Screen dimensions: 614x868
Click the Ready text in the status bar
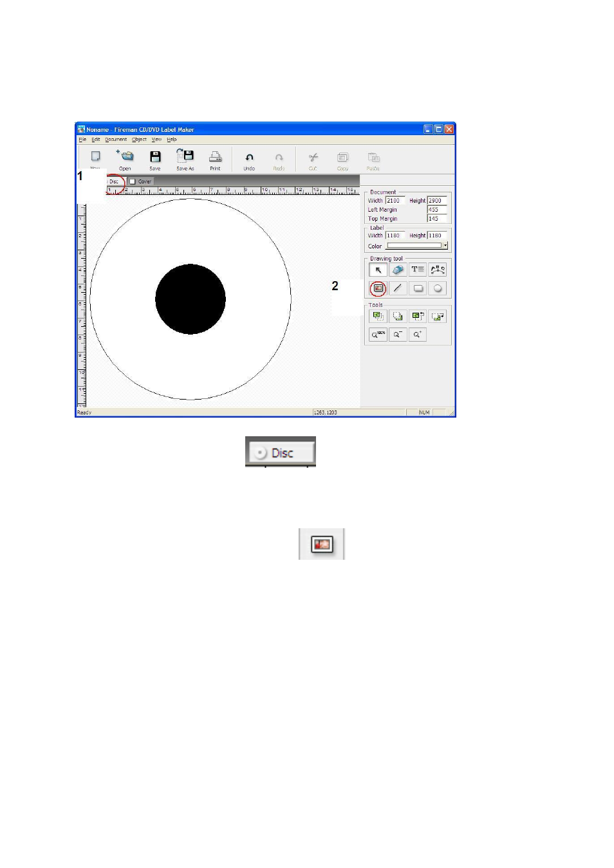pyautogui.click(x=84, y=412)
